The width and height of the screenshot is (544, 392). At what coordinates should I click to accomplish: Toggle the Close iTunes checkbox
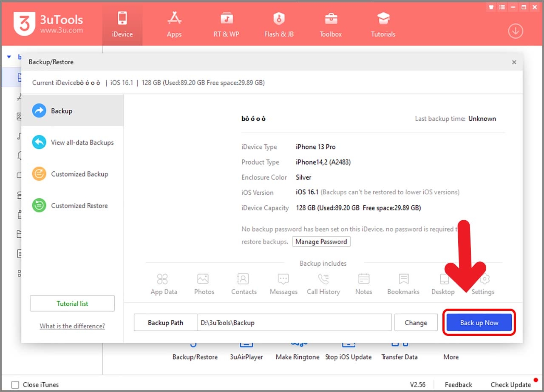15,385
